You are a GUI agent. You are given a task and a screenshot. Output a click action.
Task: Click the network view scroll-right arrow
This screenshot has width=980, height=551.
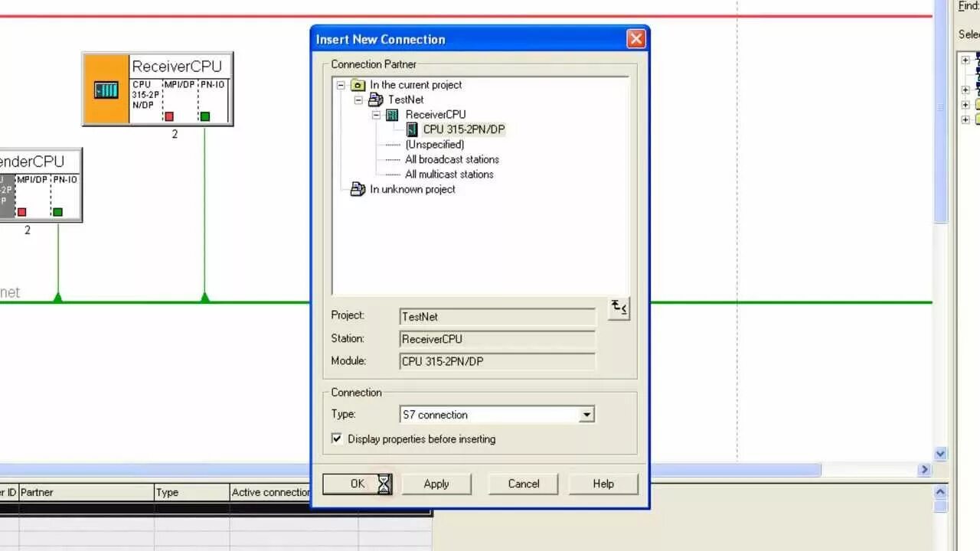(x=924, y=470)
